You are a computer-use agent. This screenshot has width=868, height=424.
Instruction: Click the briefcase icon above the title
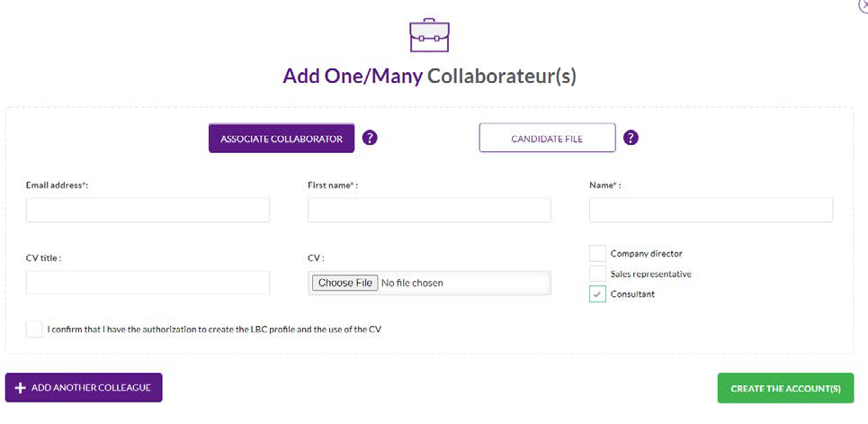click(x=429, y=35)
